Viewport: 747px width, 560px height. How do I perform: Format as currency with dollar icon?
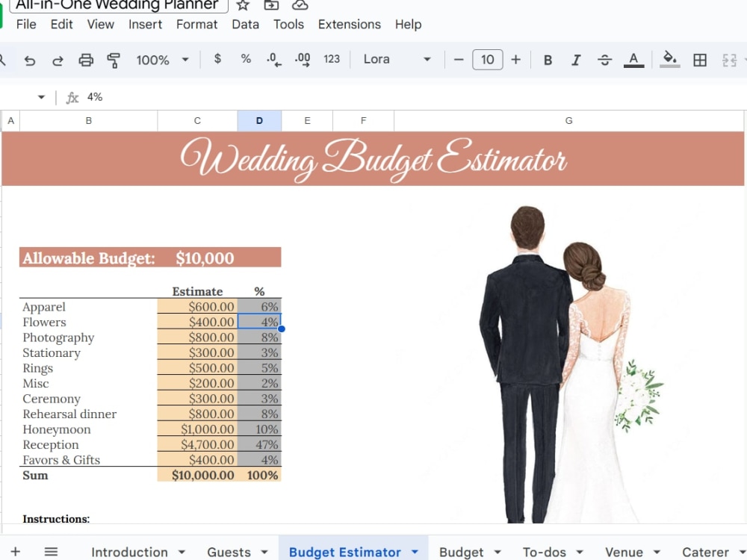pos(217,58)
